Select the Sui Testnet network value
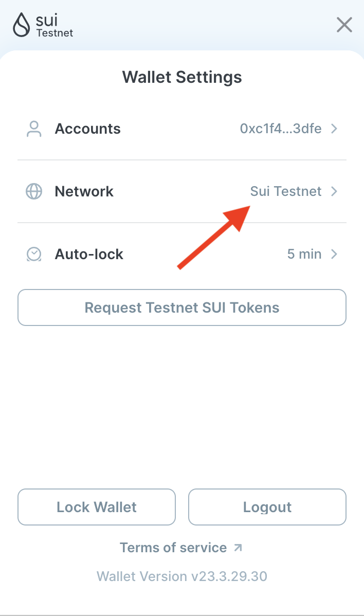 click(x=286, y=191)
